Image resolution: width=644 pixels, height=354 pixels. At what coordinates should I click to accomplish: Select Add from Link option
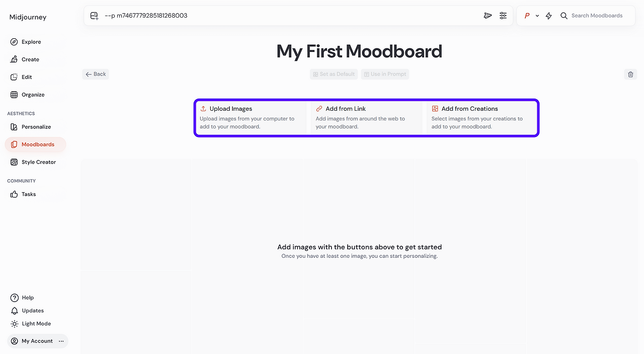click(x=367, y=117)
